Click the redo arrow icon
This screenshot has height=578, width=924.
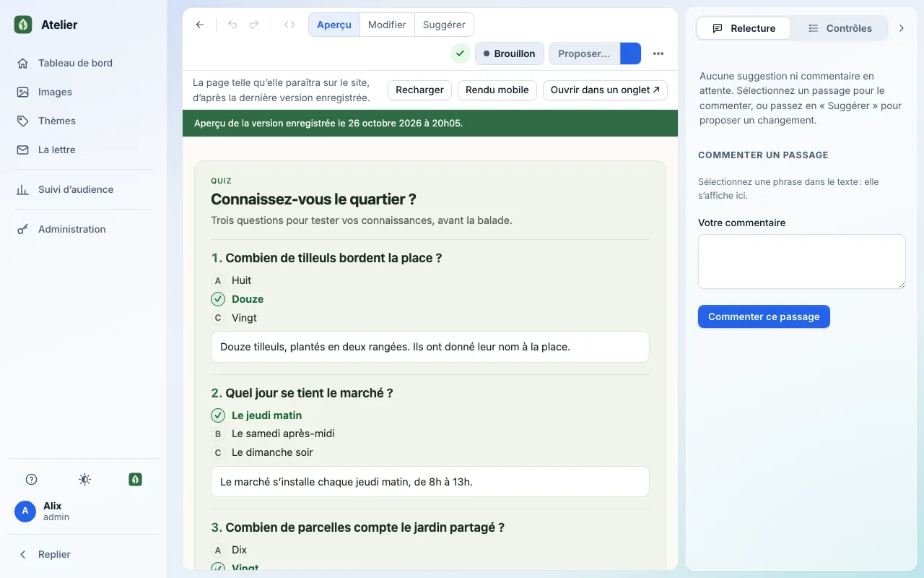[x=254, y=25]
